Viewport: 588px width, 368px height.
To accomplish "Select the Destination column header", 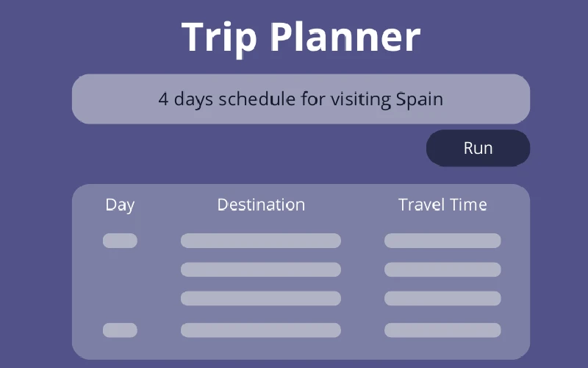I will pos(261,205).
